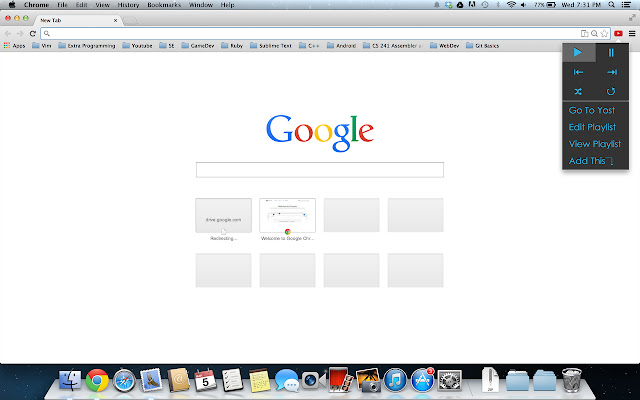640x400 pixels.
Task: Open a new tab with the tab button
Action: (130, 20)
